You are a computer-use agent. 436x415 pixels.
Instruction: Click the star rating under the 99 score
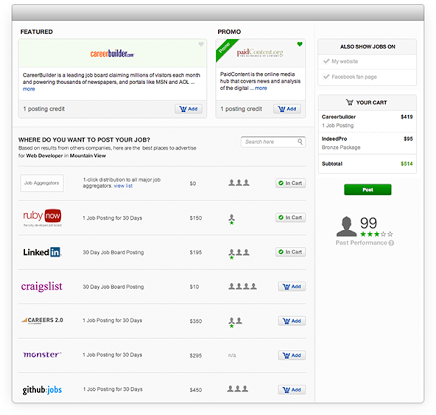[x=377, y=234]
